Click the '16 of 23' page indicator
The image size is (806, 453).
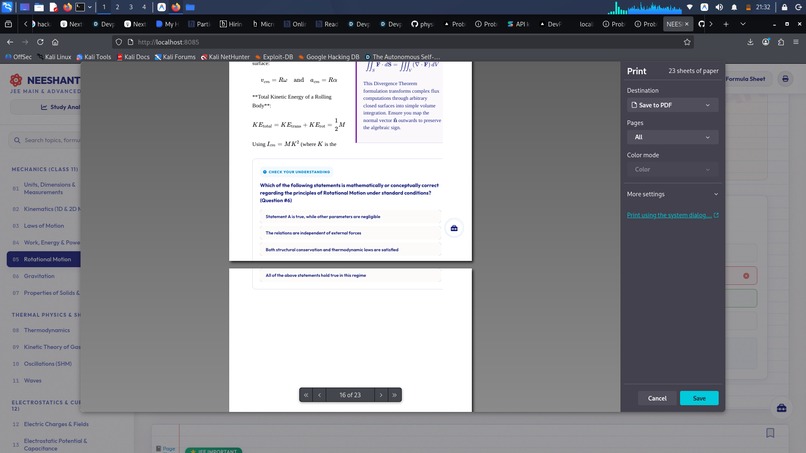pos(350,395)
